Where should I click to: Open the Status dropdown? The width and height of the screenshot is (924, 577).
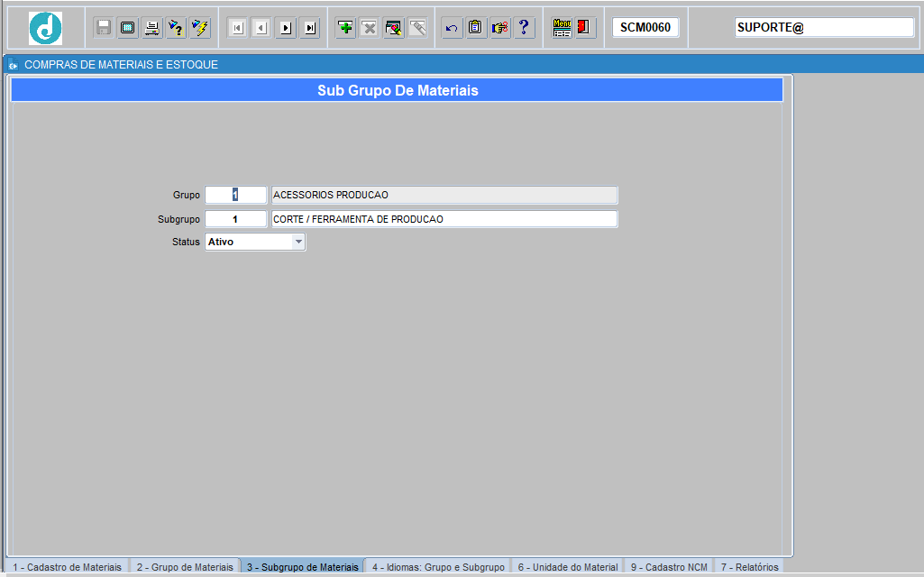298,242
